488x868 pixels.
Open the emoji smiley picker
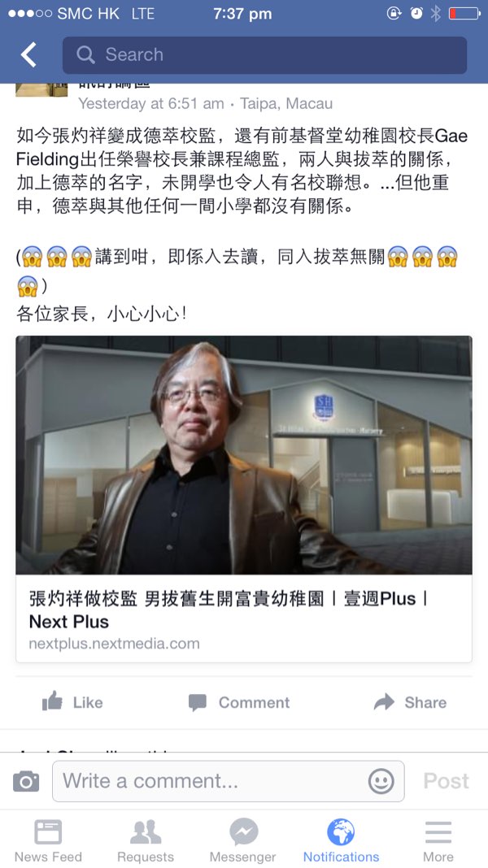381,781
